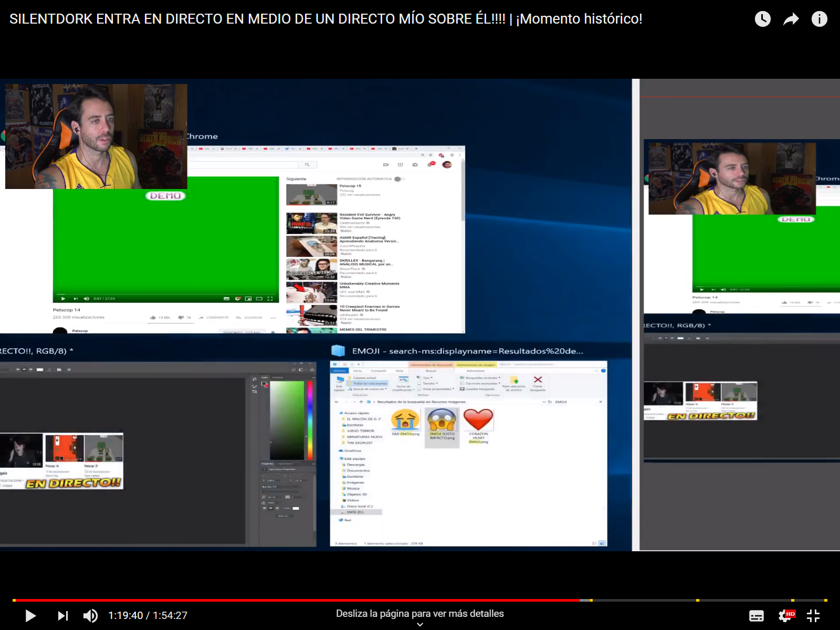
Task: Open the Búsquedas recientes dropdown
Action: (x=481, y=377)
